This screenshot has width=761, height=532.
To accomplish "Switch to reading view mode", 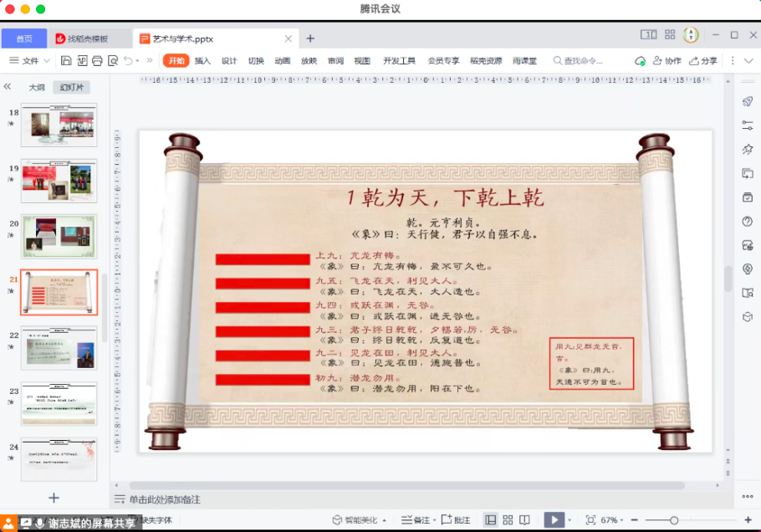I will (524, 520).
